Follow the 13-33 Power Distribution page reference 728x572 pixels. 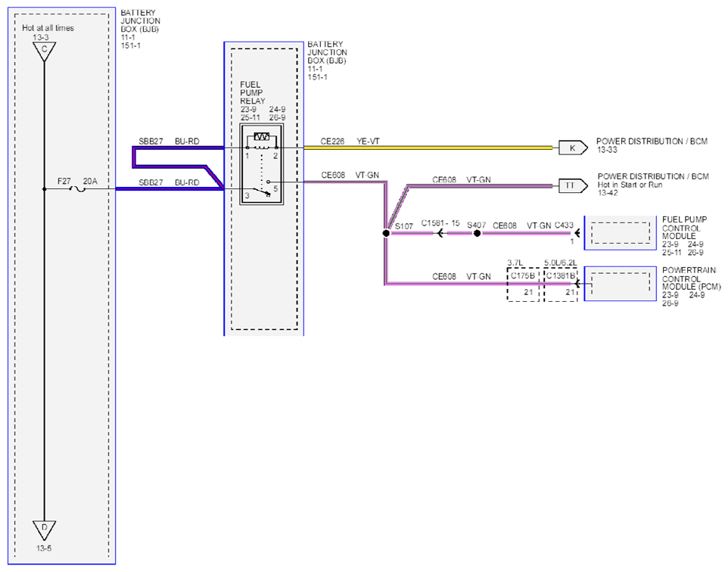pos(607,150)
